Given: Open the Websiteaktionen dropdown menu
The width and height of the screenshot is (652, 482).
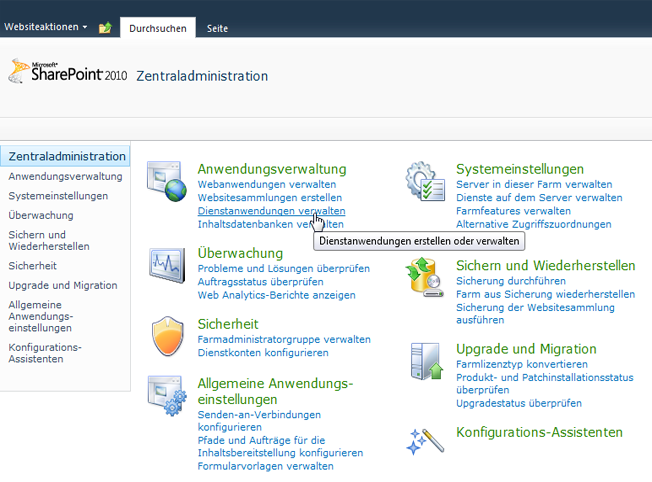Looking at the screenshot, I should [x=46, y=27].
